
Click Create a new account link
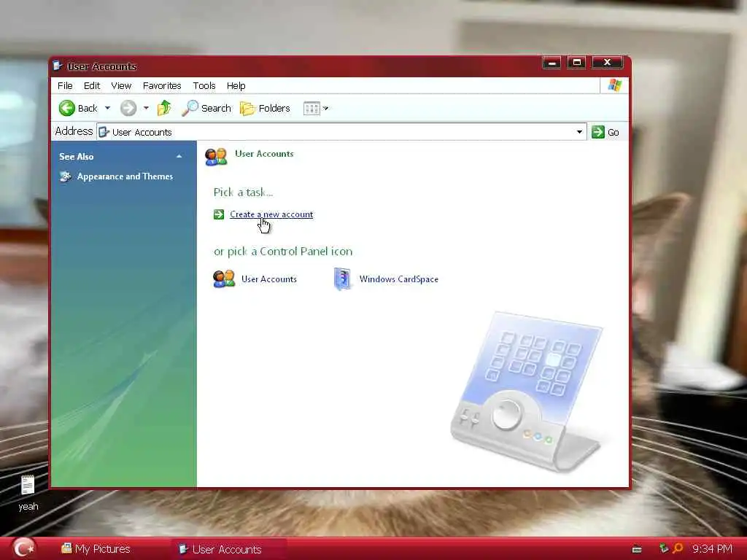tap(271, 214)
